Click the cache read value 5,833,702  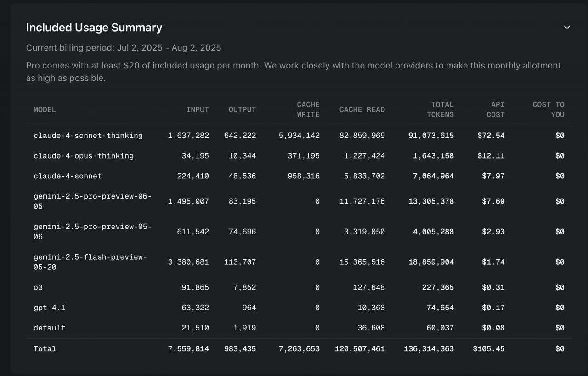pos(365,176)
